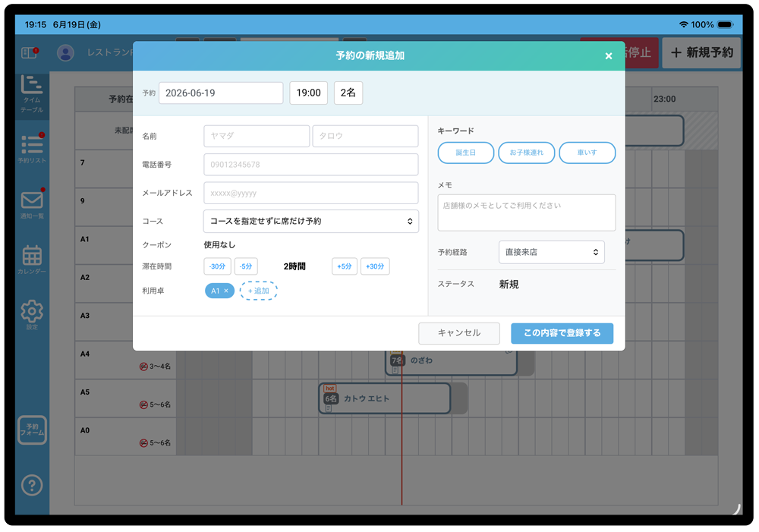
Task: Click the A3 table row label
Action: (85, 316)
